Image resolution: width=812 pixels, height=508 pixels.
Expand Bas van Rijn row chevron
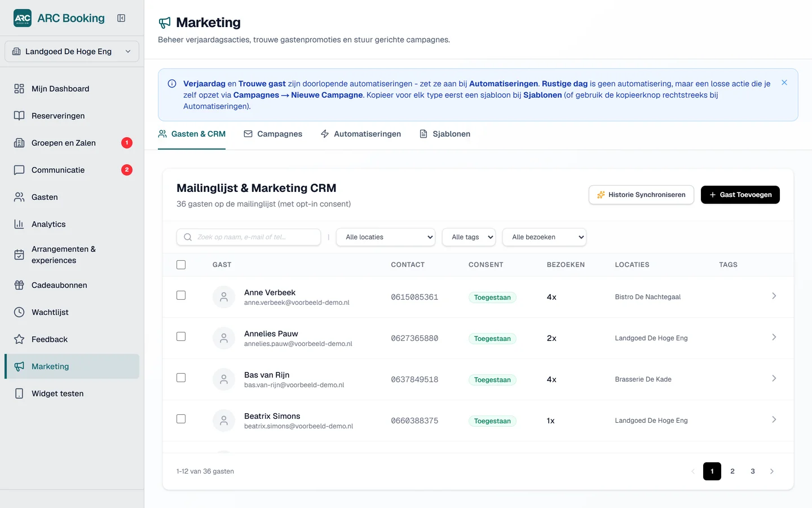coord(774,378)
